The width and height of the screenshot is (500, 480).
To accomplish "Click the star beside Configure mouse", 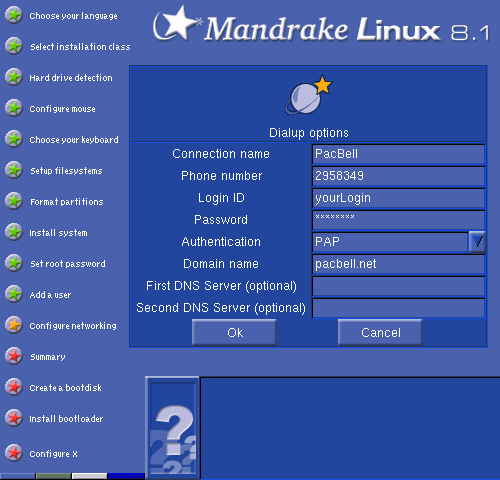I will click(x=14, y=108).
